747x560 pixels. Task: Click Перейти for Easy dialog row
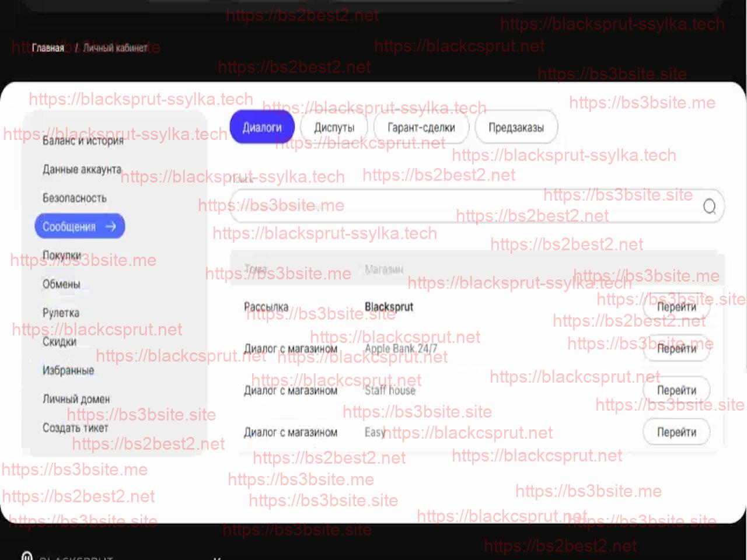(676, 432)
